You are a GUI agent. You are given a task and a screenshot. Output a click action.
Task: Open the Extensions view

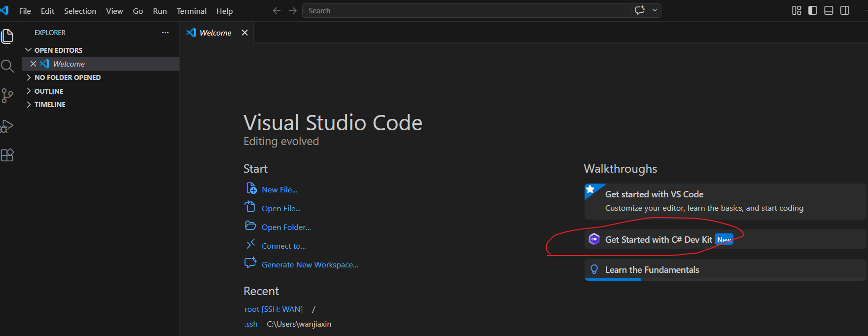[7, 155]
